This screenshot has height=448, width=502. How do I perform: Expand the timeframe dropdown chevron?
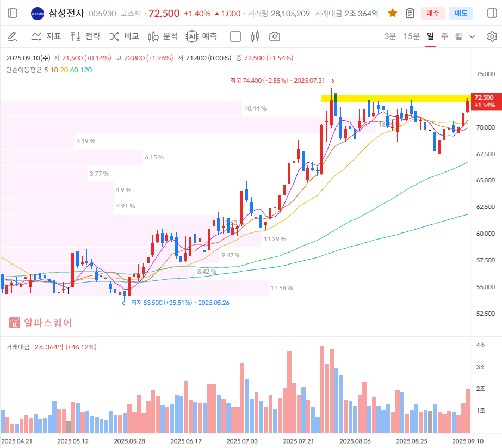(472, 36)
